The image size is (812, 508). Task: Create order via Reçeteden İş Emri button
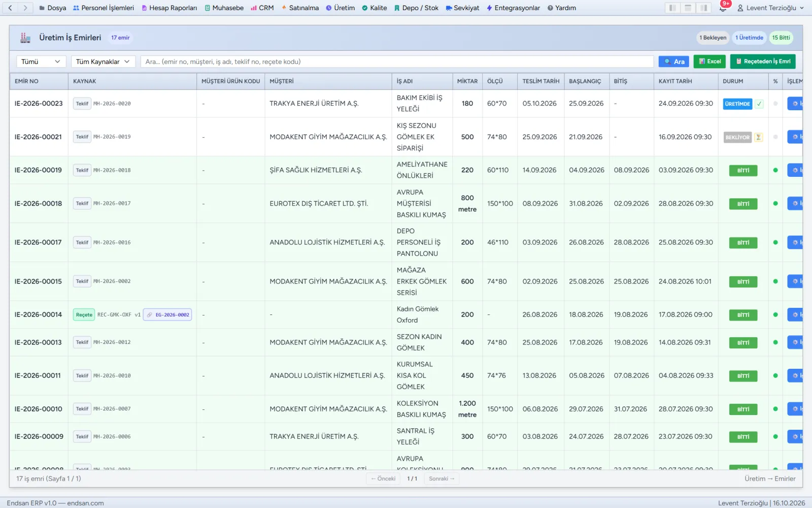(x=763, y=61)
